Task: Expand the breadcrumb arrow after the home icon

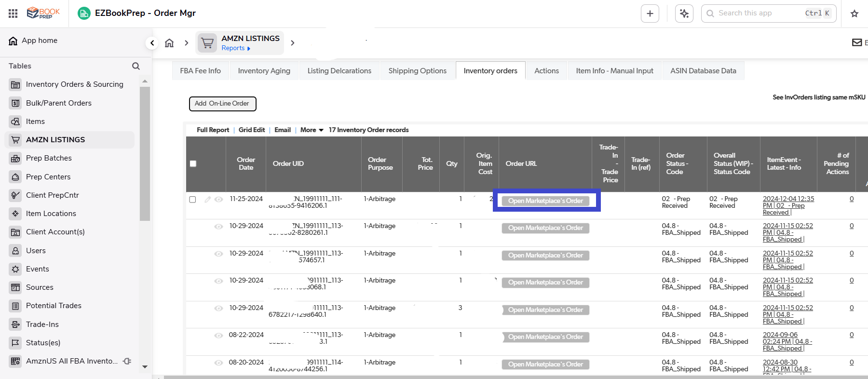Action: [186, 43]
